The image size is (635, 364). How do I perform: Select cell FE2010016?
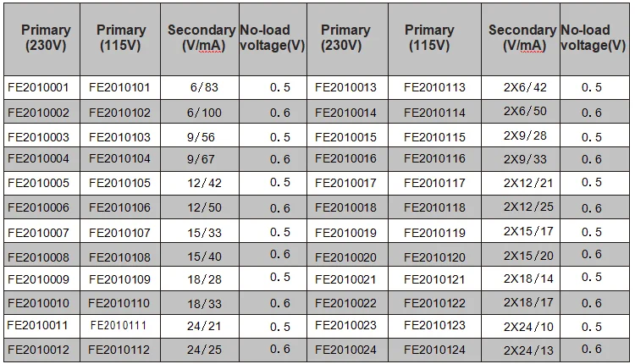pos(347,158)
